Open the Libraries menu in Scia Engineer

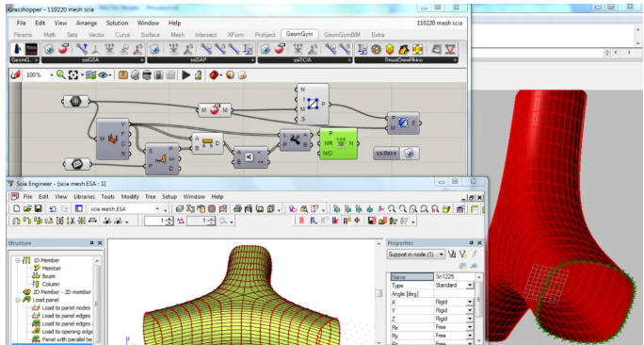[x=84, y=197]
